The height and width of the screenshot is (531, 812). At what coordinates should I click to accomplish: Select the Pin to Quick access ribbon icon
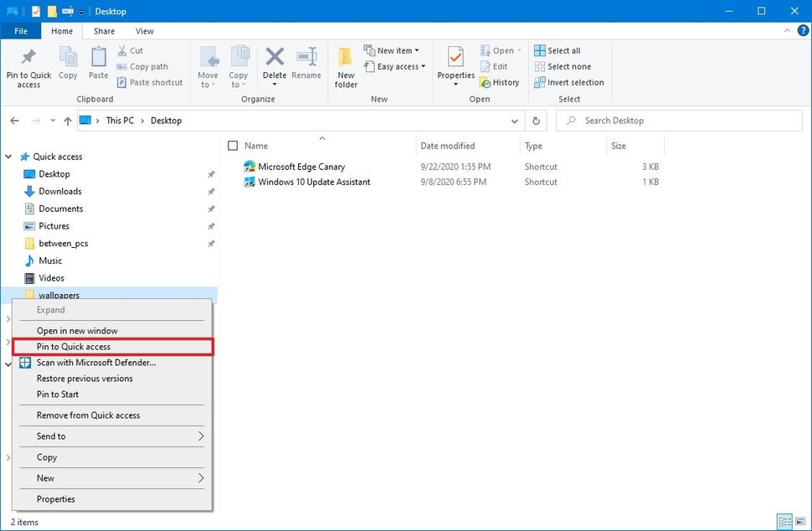tap(28, 65)
